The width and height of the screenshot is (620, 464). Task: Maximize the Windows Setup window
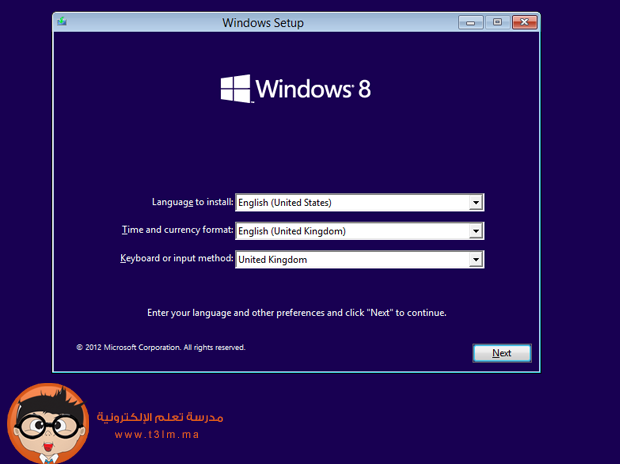point(497,21)
